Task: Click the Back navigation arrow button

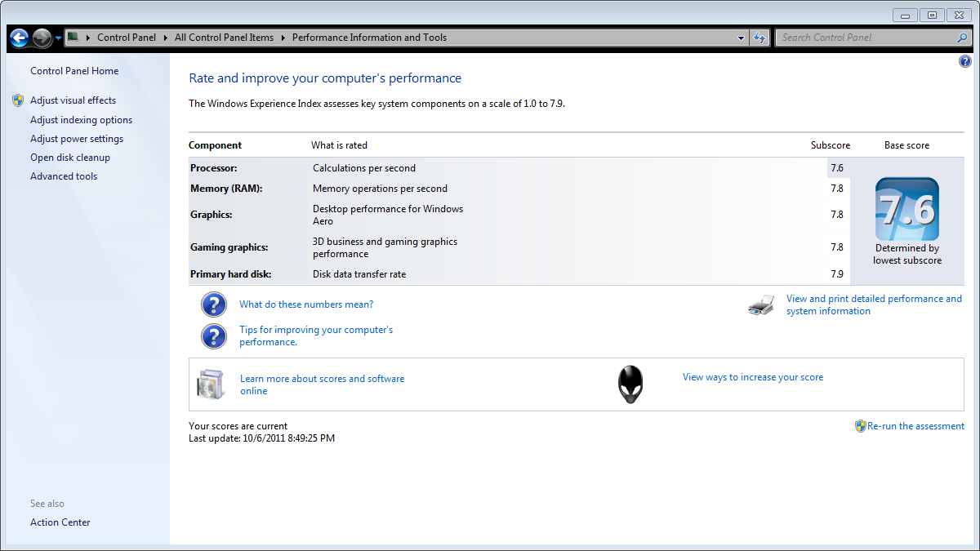Action: click(x=19, y=38)
